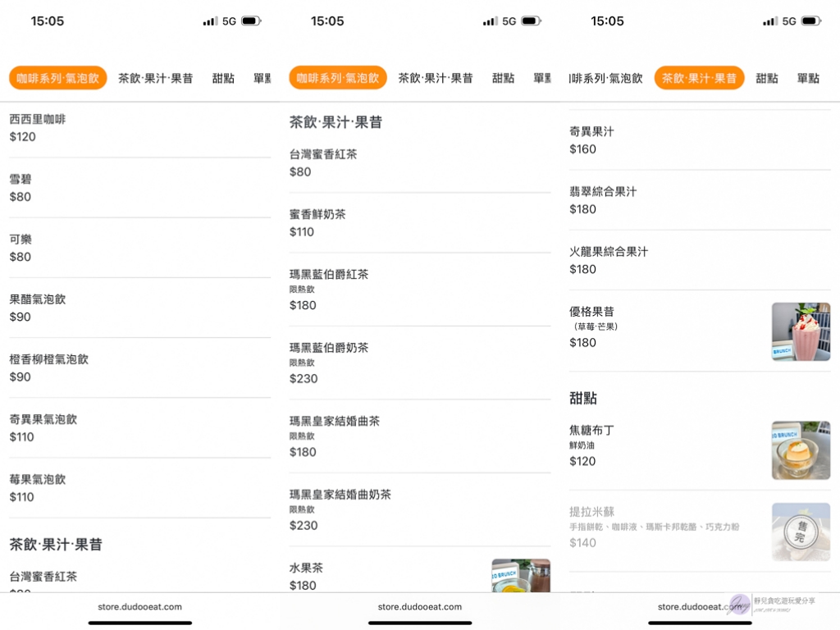
Task: Tap the battery icon on the left screen
Action: tap(251, 21)
